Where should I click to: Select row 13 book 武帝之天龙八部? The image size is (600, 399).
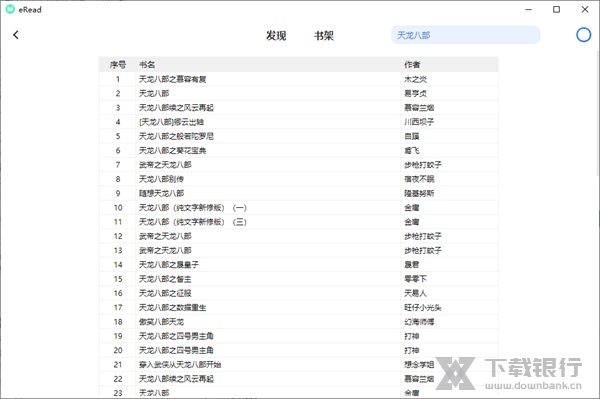(x=165, y=251)
